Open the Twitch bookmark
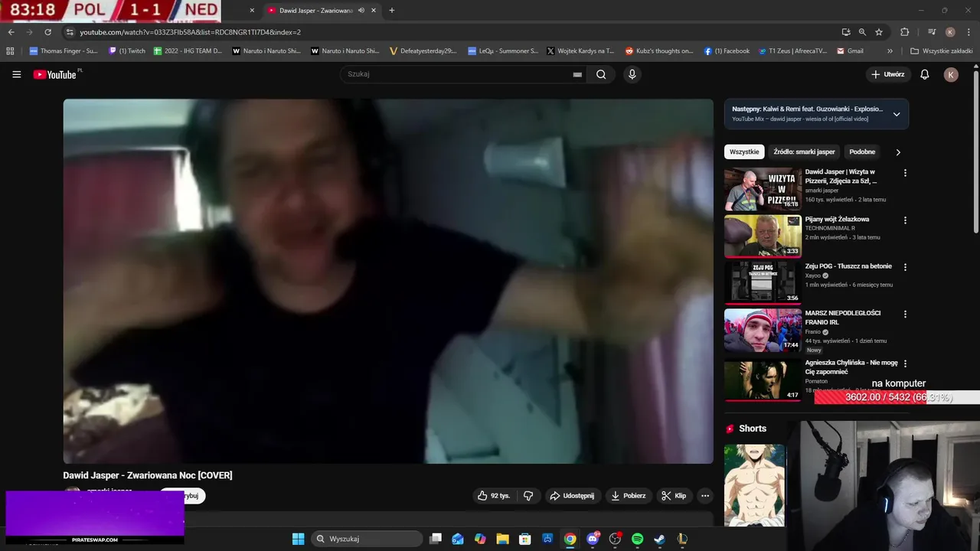The width and height of the screenshot is (980, 551). point(127,51)
